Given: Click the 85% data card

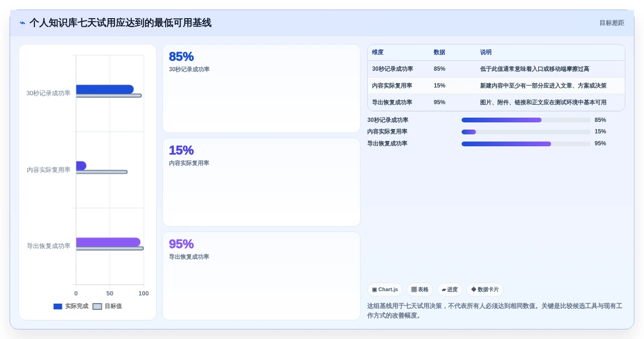Looking at the screenshot, I should (261, 88).
